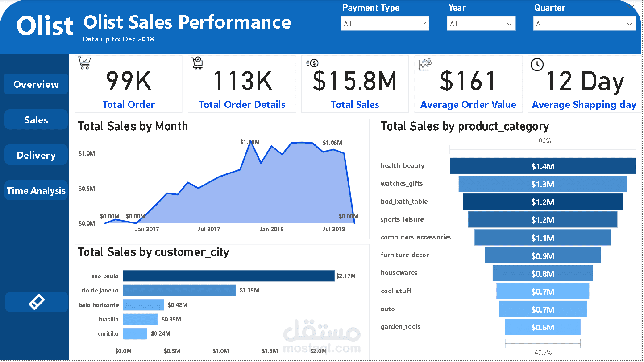The width and height of the screenshot is (644, 362).
Task: Select the garden_tools funnel segment
Action: coord(542,327)
